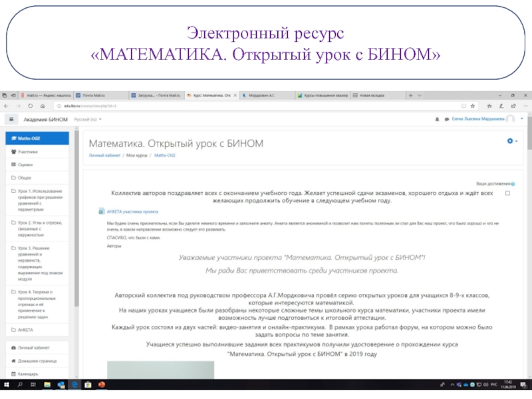The height and width of the screenshot is (399, 532).
Task: Open browser more-options ellipsis menu
Action: (x=525, y=106)
